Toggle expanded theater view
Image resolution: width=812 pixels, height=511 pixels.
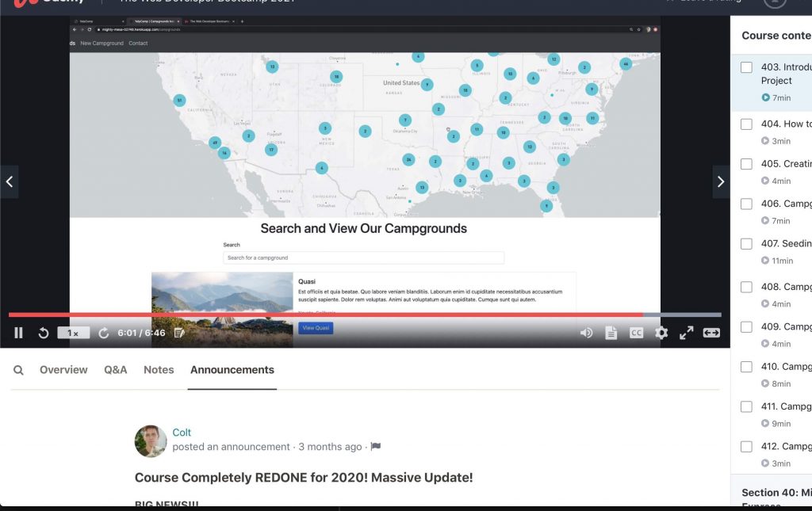click(x=711, y=333)
